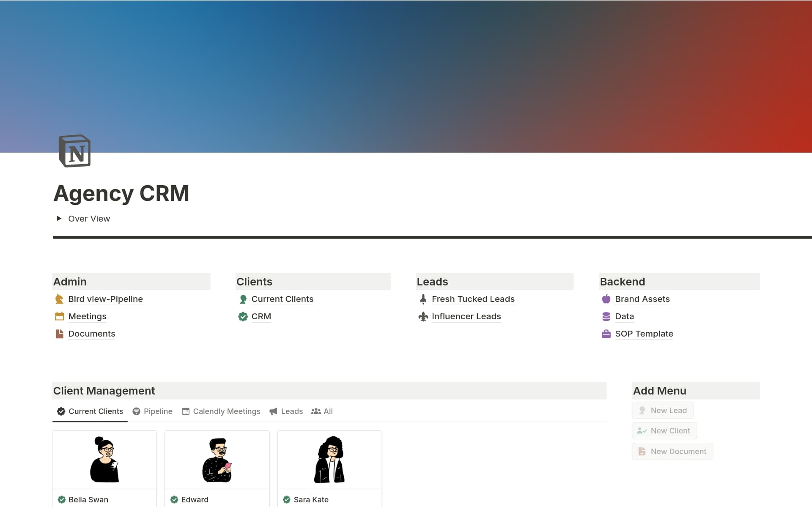Click the apple icon beside Brand Assets
812x507 pixels.
(606, 299)
